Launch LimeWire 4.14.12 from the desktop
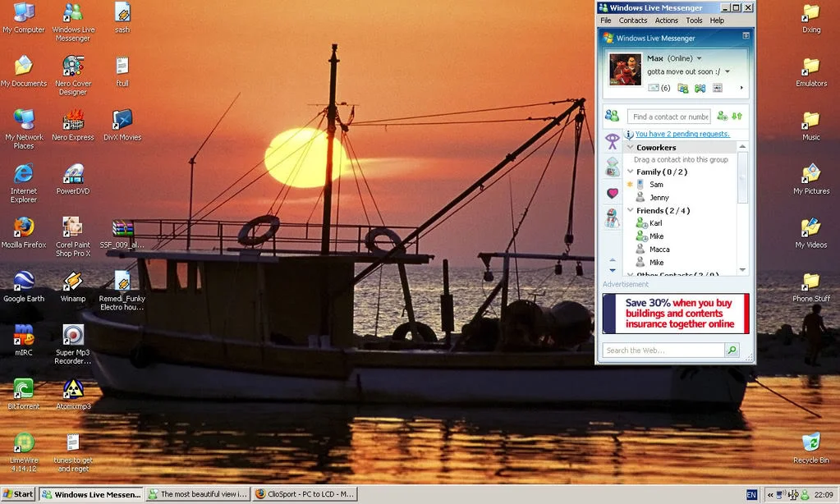This screenshot has width=840, height=504. tap(24, 452)
